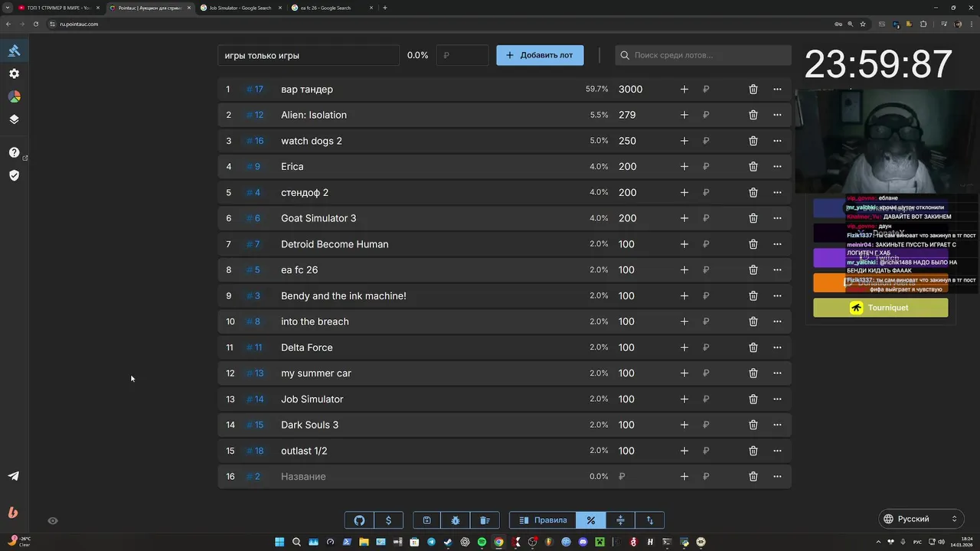
Task: Switch to Pointauc browser tab
Action: click(x=149, y=8)
